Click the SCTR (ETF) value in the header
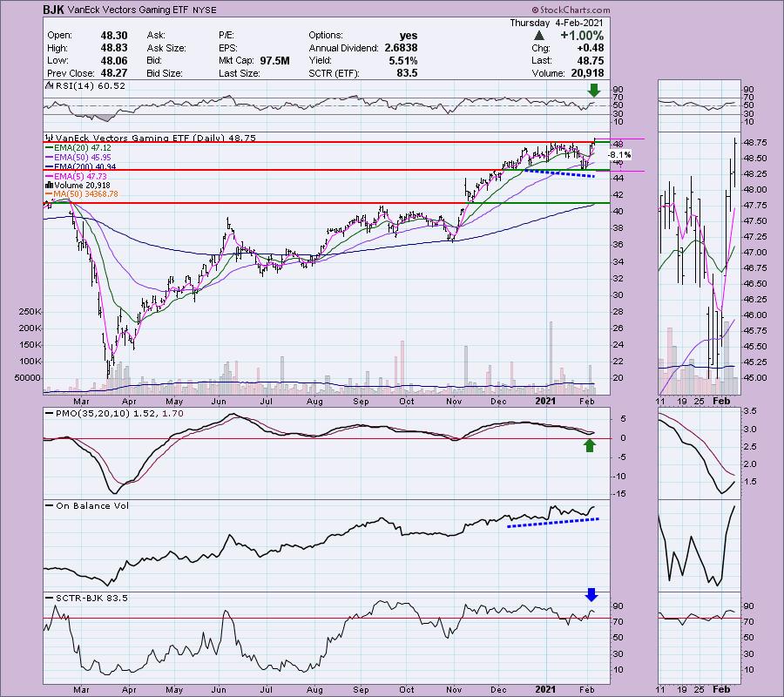Image resolution: width=784 pixels, height=697 pixels. coord(408,73)
